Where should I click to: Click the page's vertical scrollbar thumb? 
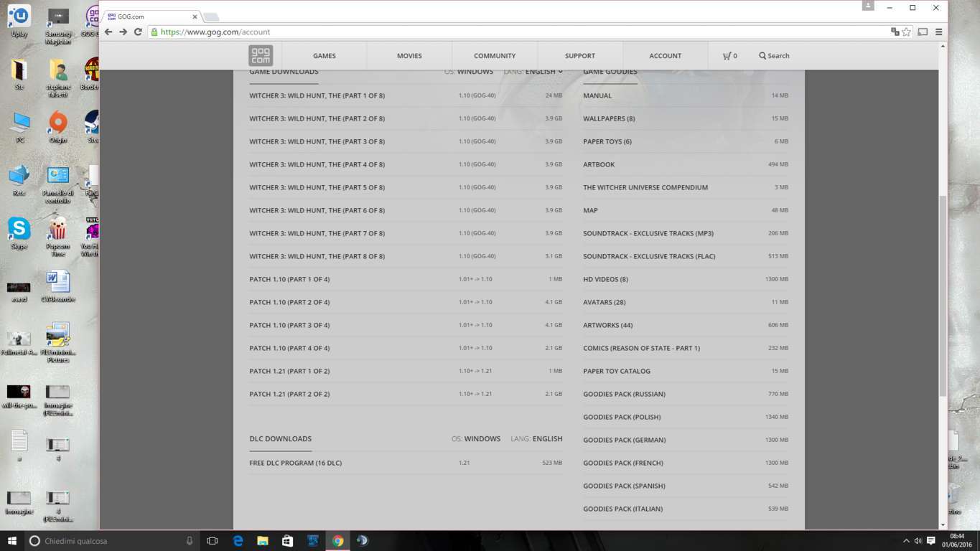pyautogui.click(x=943, y=296)
